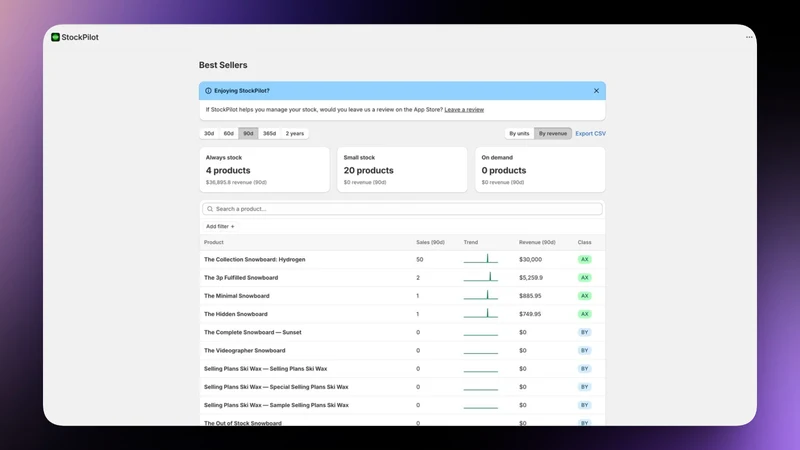Image resolution: width=800 pixels, height=450 pixels.
Task: Open the Small stock summary card
Action: click(402, 170)
